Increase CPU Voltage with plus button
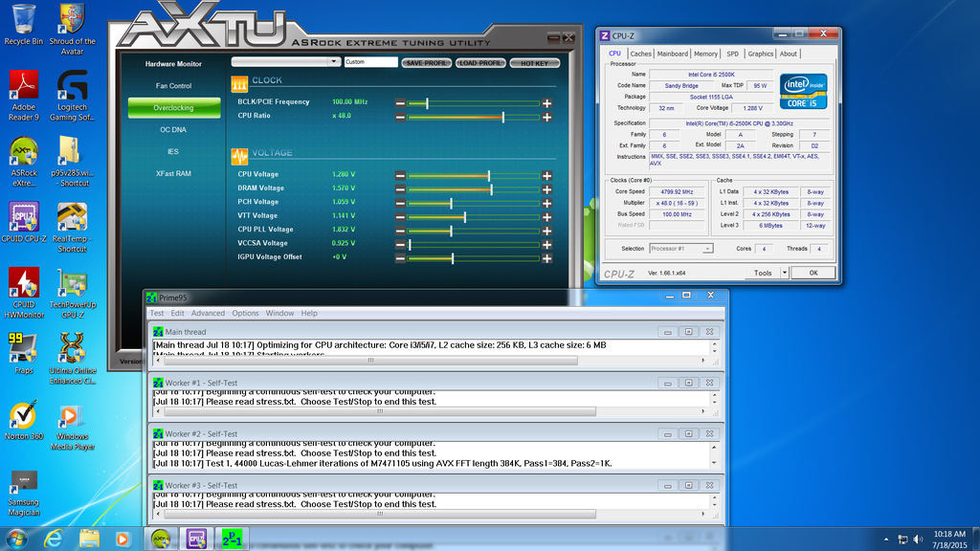980x551 pixels. point(546,176)
